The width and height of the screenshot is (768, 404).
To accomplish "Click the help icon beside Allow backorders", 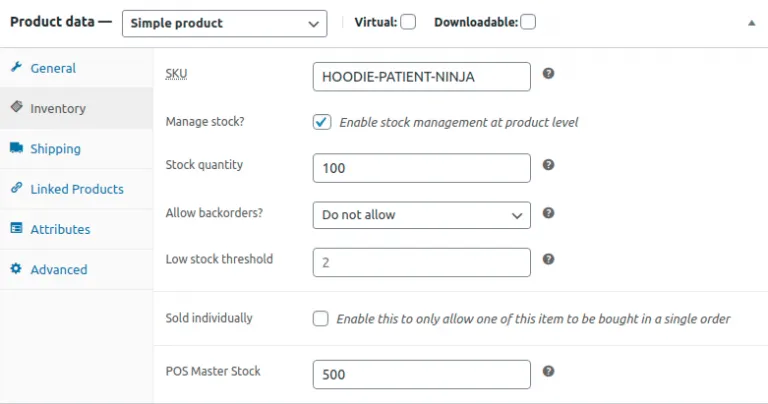I will tap(548, 213).
